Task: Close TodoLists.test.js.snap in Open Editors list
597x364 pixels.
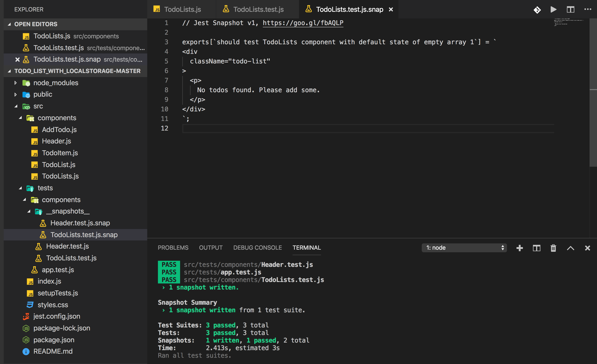Action: coord(18,59)
